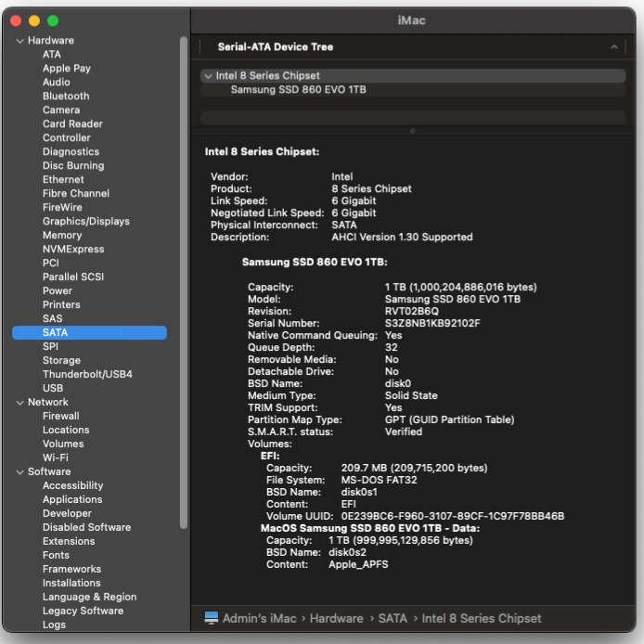The image size is (644, 644).
Task: Click the serial number S3Z8NB1KB92102F
Action: 432,324
